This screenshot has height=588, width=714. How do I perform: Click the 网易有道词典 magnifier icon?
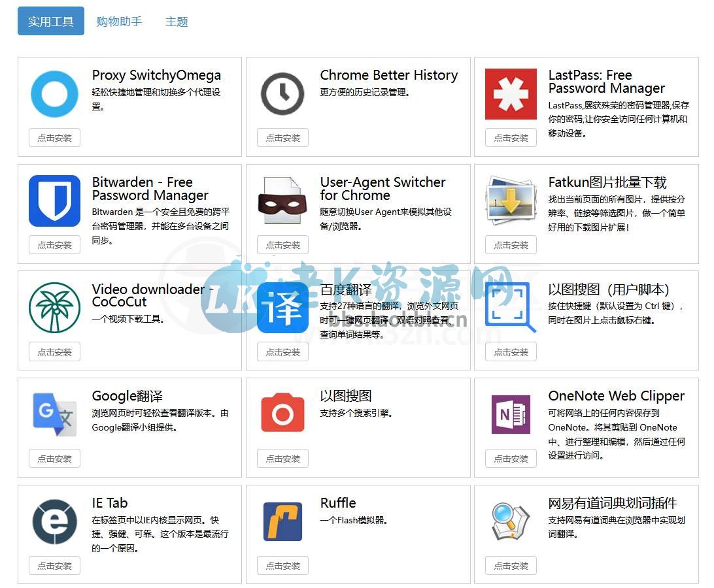[x=511, y=521]
